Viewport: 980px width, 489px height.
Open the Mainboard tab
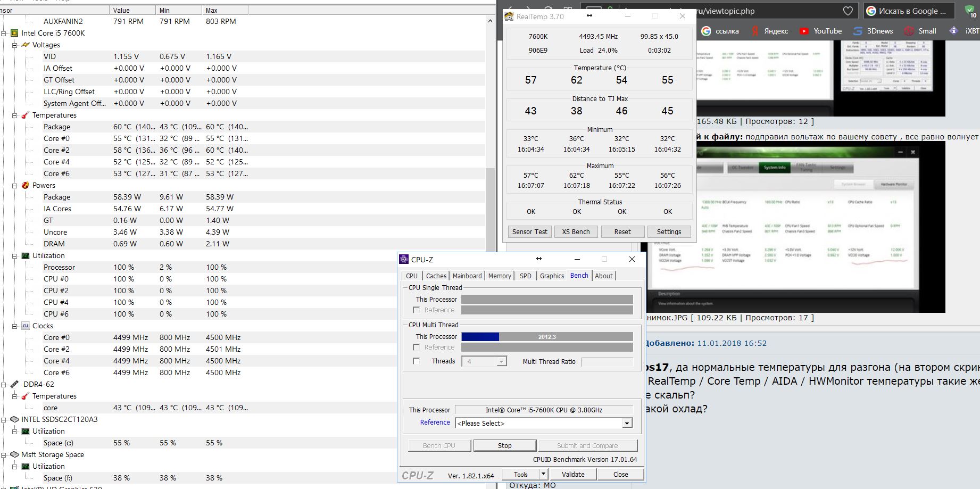467,276
